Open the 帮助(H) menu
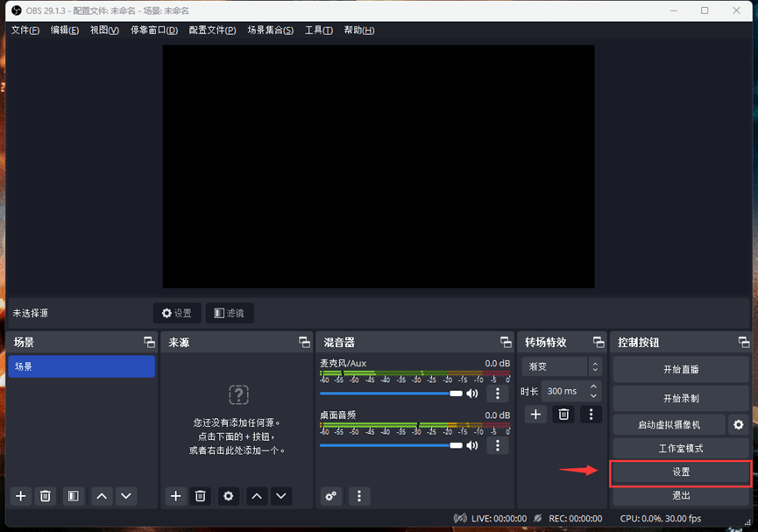 359,31
